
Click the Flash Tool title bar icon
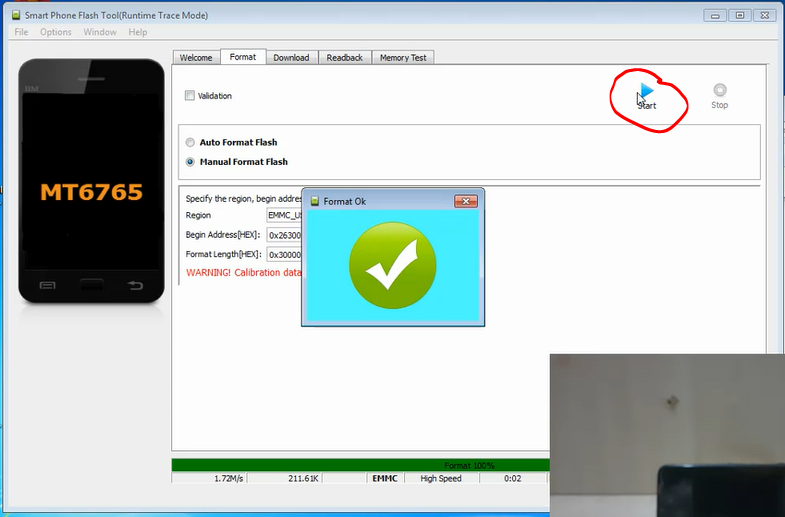pos(16,15)
